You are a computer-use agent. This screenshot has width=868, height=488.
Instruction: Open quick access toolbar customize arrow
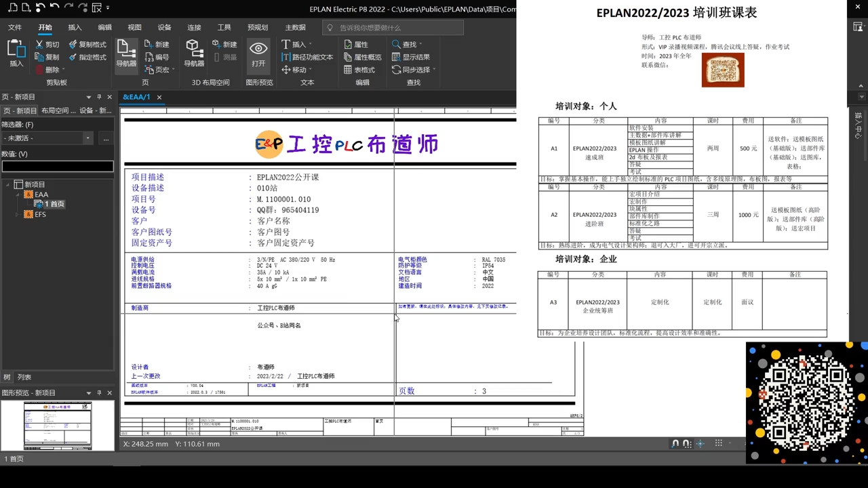tap(108, 8)
